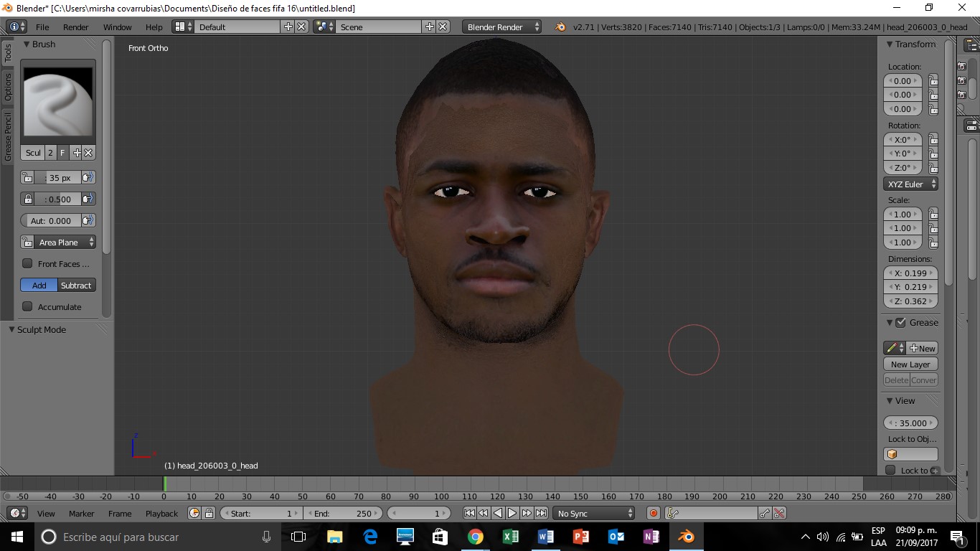Toggle auto keyframe record button
Viewport: 980px width, 551px height.
653,513
